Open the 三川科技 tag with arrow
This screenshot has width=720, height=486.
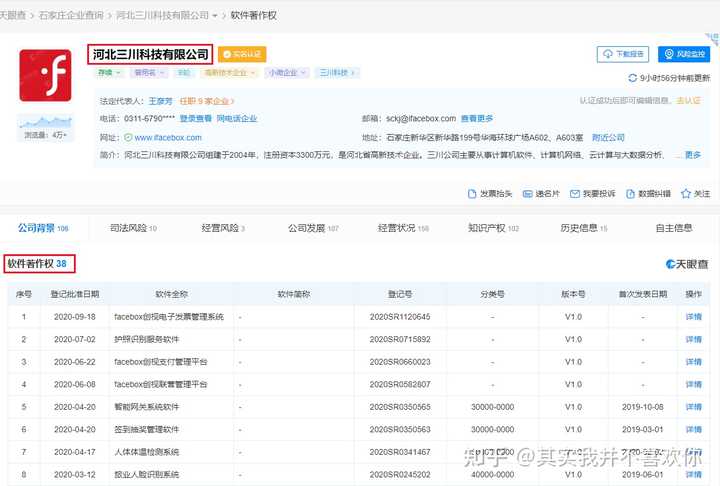(x=337, y=73)
